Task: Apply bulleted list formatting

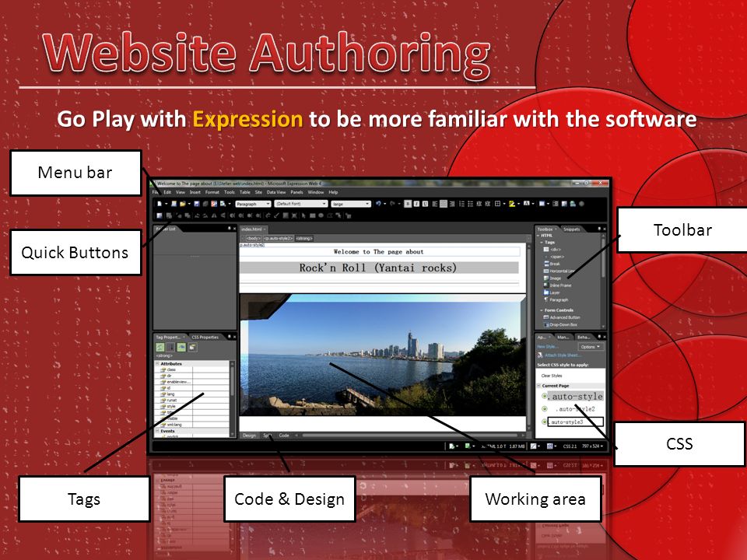Action: point(470,204)
